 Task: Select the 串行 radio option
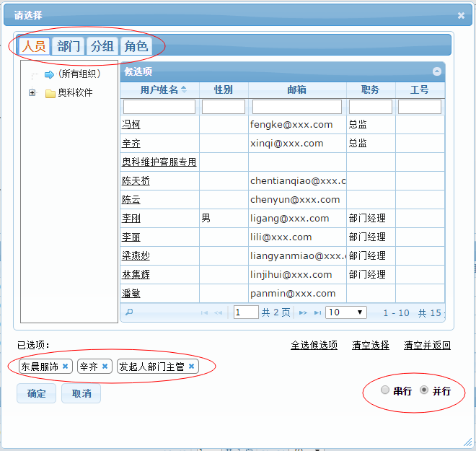(385, 390)
